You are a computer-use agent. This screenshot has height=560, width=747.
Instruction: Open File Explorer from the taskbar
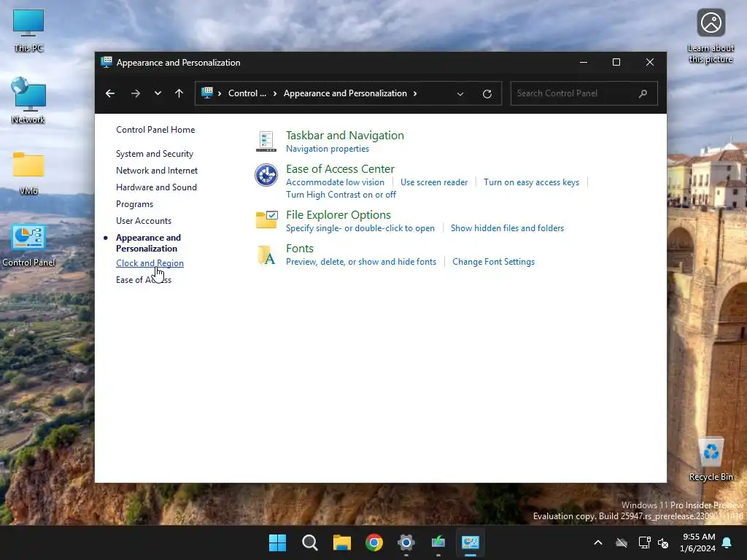point(342,542)
